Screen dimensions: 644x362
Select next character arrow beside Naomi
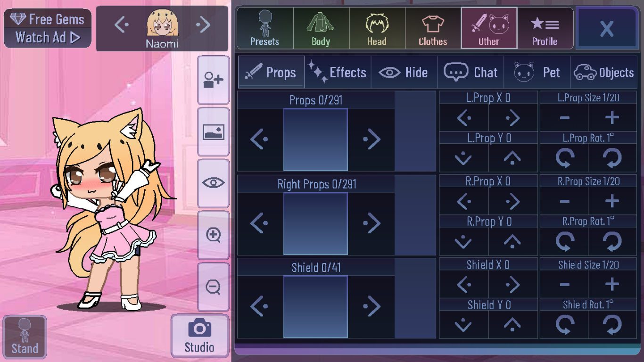pos(203,25)
